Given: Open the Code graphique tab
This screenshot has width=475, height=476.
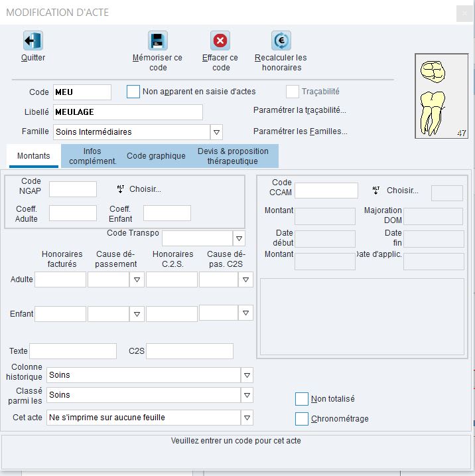Looking at the screenshot, I should [x=156, y=156].
